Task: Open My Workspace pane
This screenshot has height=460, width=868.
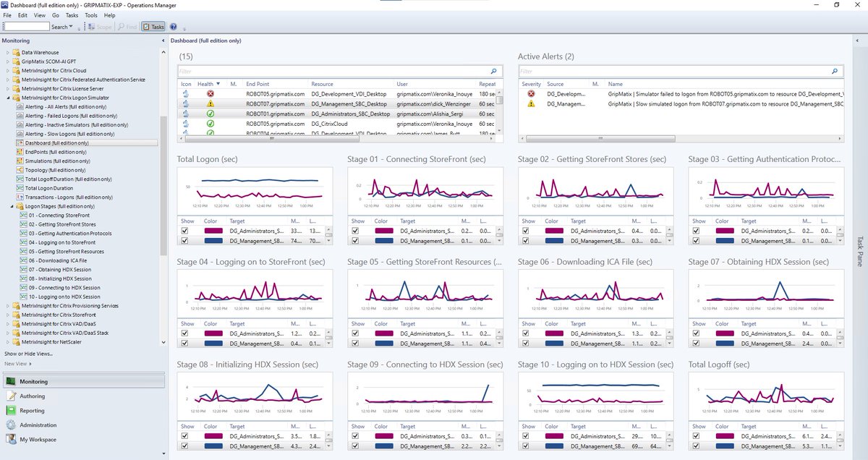Action: tap(38, 440)
